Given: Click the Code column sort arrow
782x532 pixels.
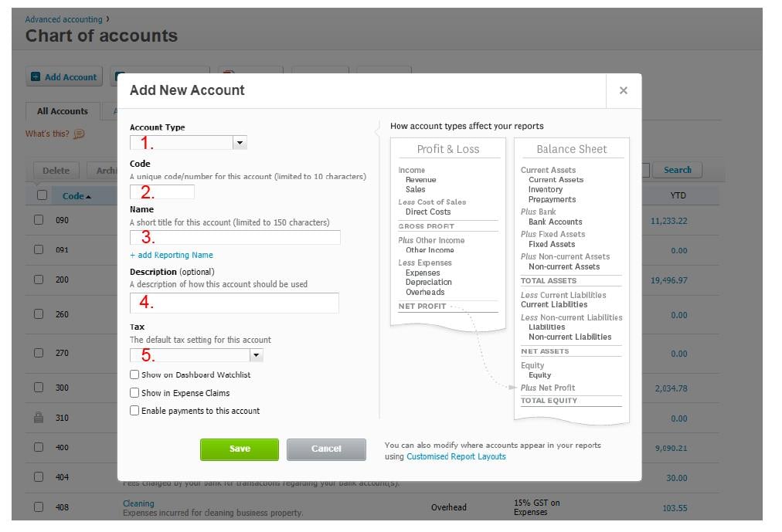Looking at the screenshot, I should (88, 197).
